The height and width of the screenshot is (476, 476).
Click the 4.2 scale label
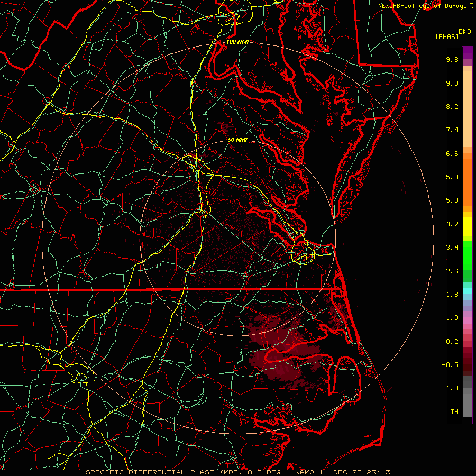point(452,224)
